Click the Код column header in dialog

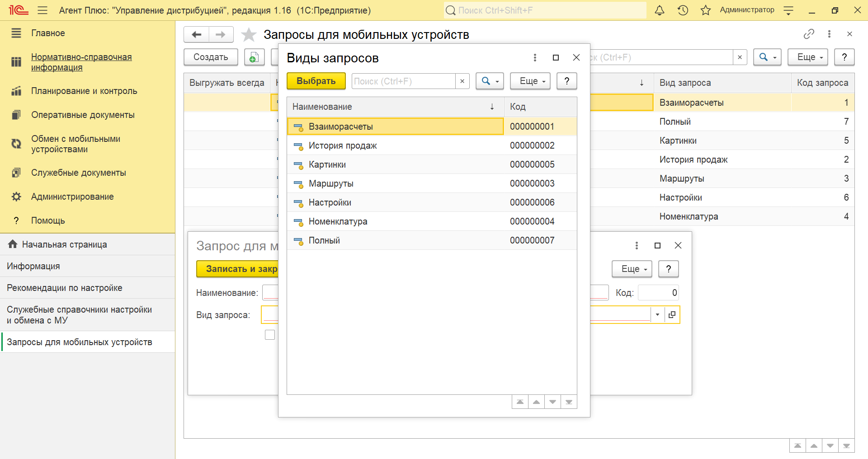[540, 107]
